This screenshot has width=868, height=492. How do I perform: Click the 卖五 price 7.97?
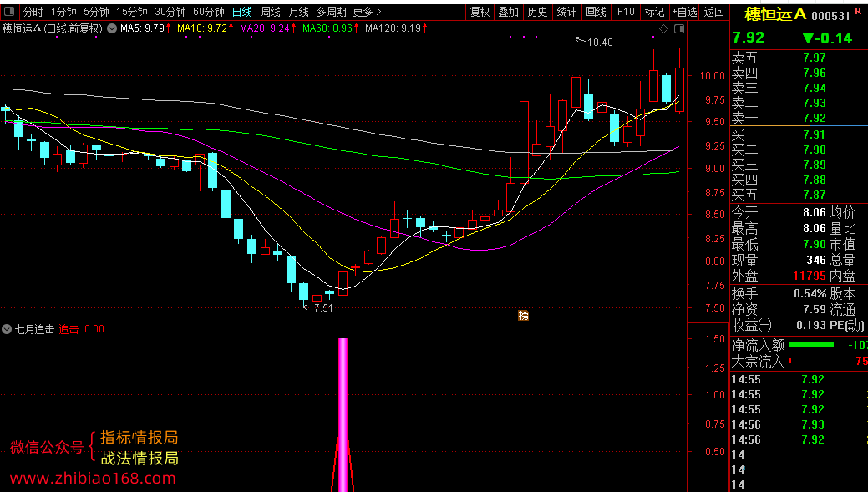coord(815,58)
